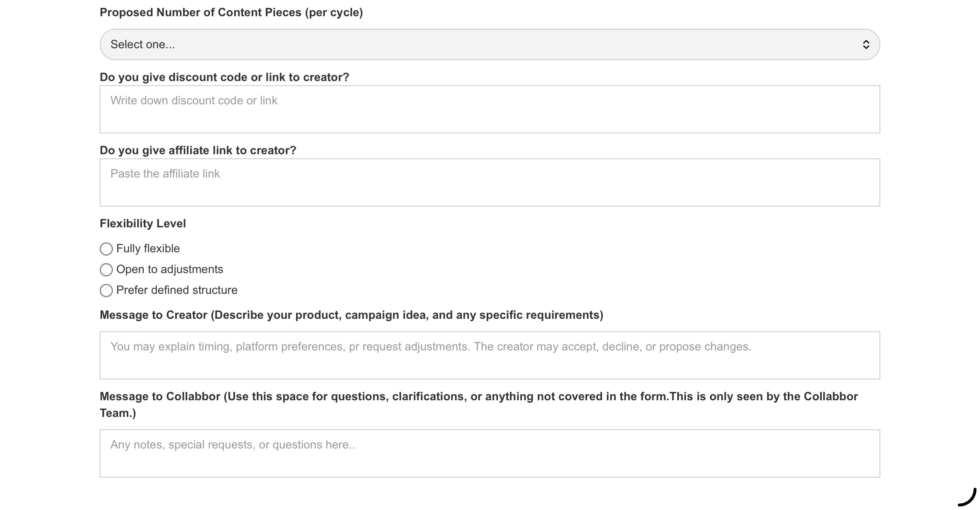This screenshot has width=980, height=510.
Task: Click the 'Do you give affiliate link' label
Action: (x=198, y=150)
